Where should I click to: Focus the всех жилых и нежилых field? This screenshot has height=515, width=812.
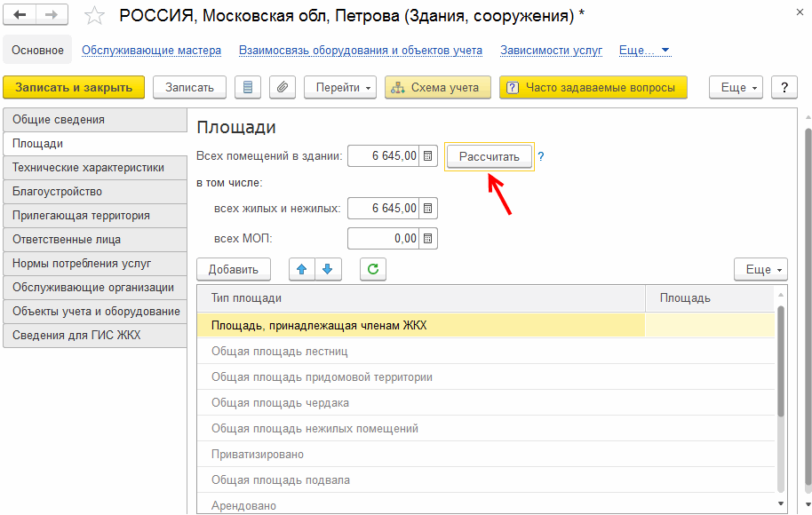(385, 208)
